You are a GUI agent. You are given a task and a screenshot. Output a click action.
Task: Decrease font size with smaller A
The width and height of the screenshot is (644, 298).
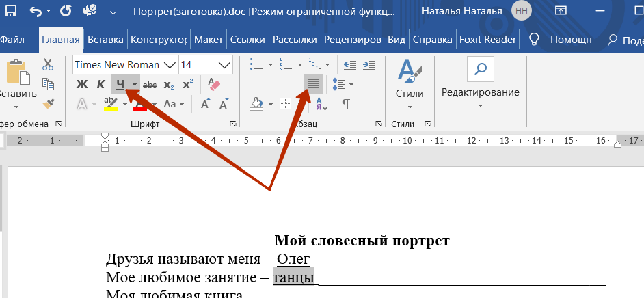pyautogui.click(x=224, y=104)
